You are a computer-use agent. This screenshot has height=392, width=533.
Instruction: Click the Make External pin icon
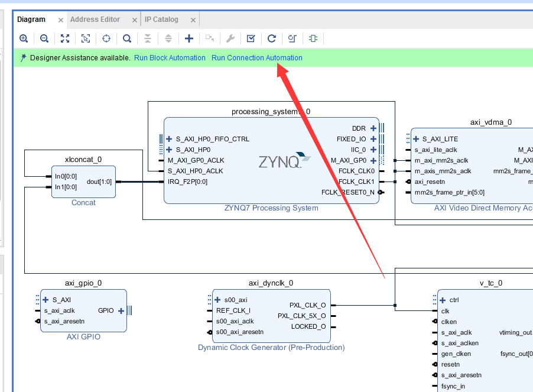(x=210, y=38)
